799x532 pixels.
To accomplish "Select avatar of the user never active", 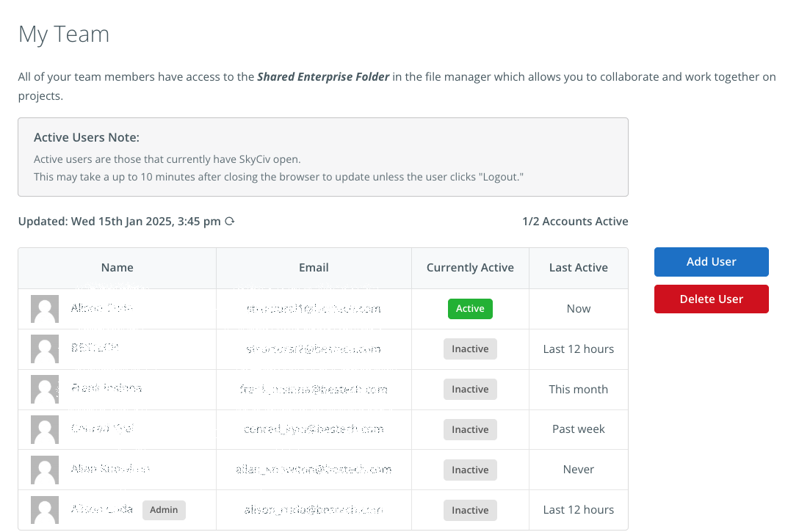I will pyautogui.click(x=45, y=470).
